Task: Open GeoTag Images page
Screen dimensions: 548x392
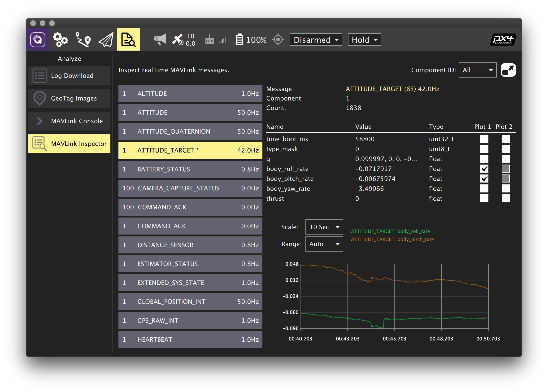Action: tap(69, 98)
